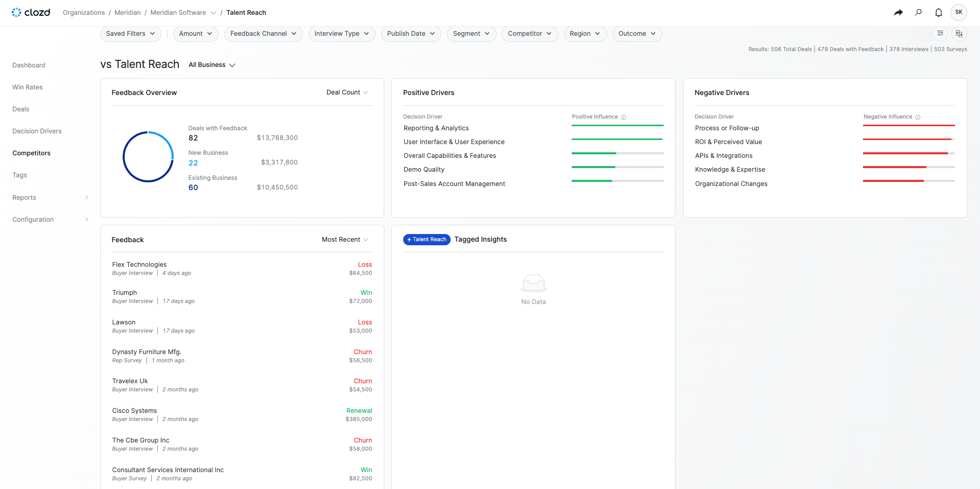Open the Cisco Systems feedback entry
This screenshot has width=980, height=489.
[242, 415]
